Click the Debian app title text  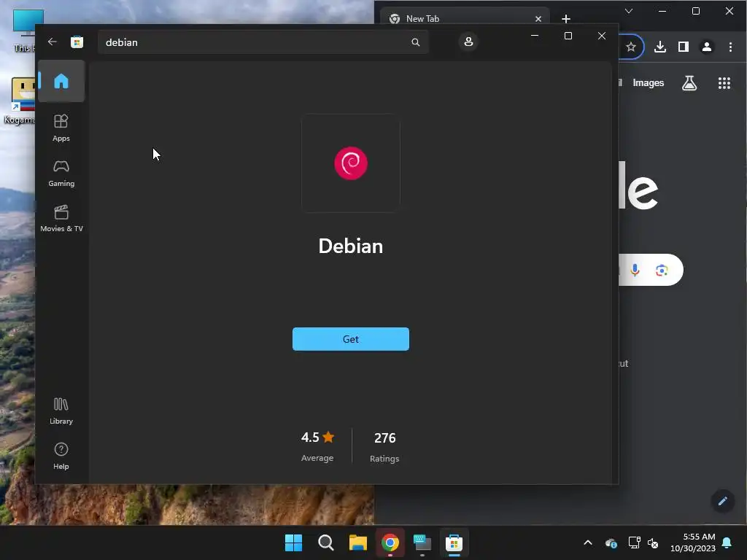(x=351, y=246)
